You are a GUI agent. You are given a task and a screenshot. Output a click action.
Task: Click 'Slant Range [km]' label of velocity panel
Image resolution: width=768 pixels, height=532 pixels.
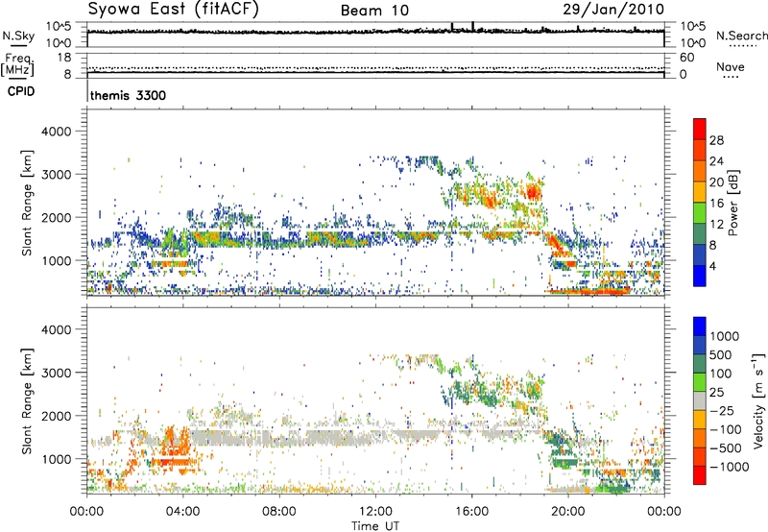(27, 400)
